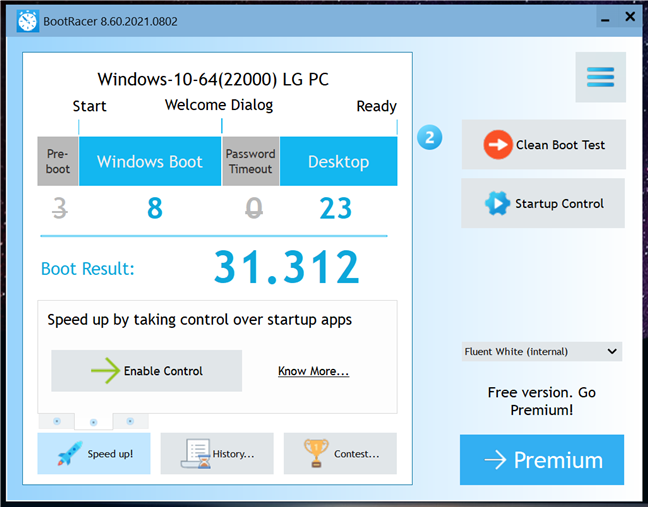Close the BootRacer window
Image resolution: width=648 pixels, height=507 pixels.
click(630, 17)
